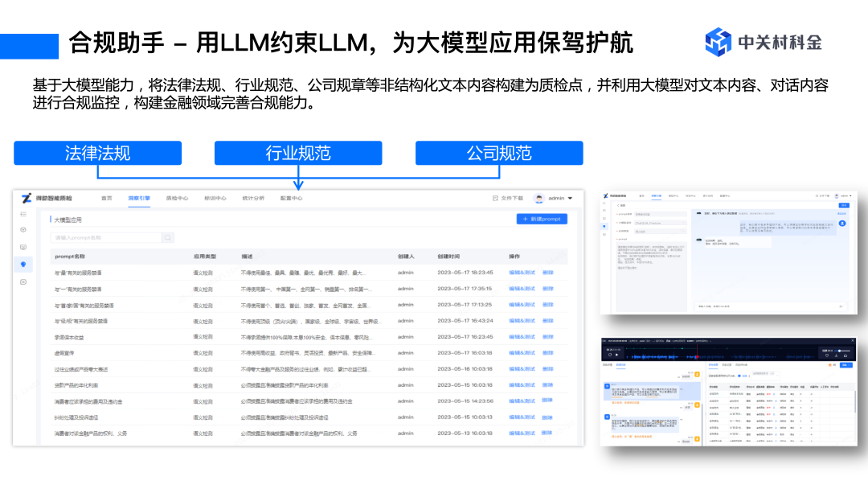
Task: Toggle the blue checkbox above the results table
Action: click(x=740, y=375)
